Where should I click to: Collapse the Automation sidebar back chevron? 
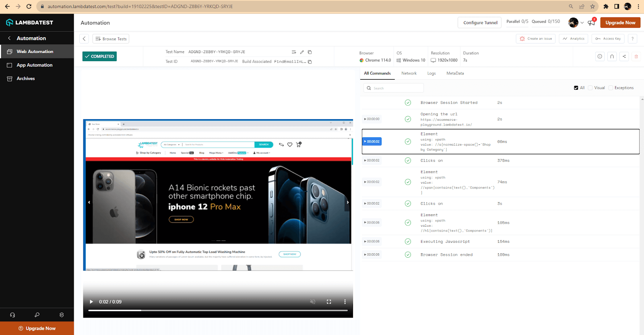pos(9,38)
